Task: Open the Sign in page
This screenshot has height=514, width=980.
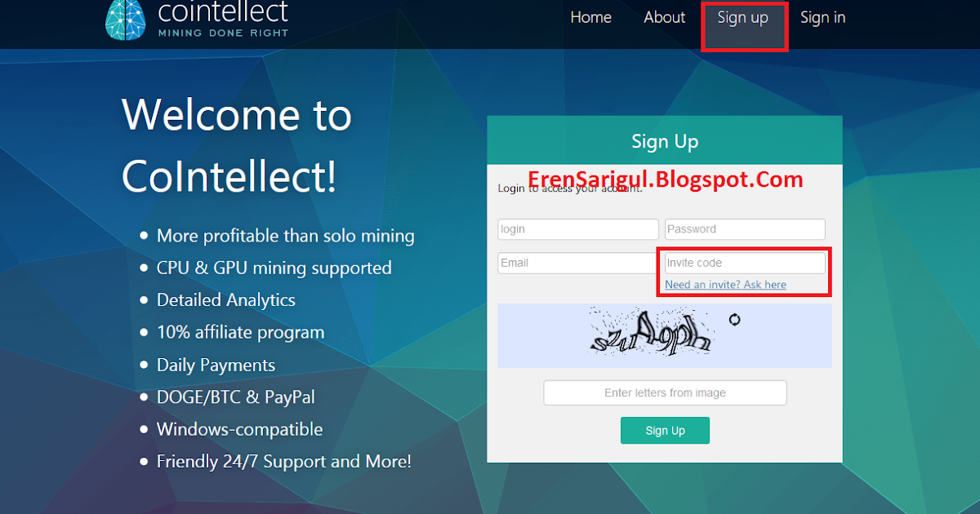Action: 822,17
